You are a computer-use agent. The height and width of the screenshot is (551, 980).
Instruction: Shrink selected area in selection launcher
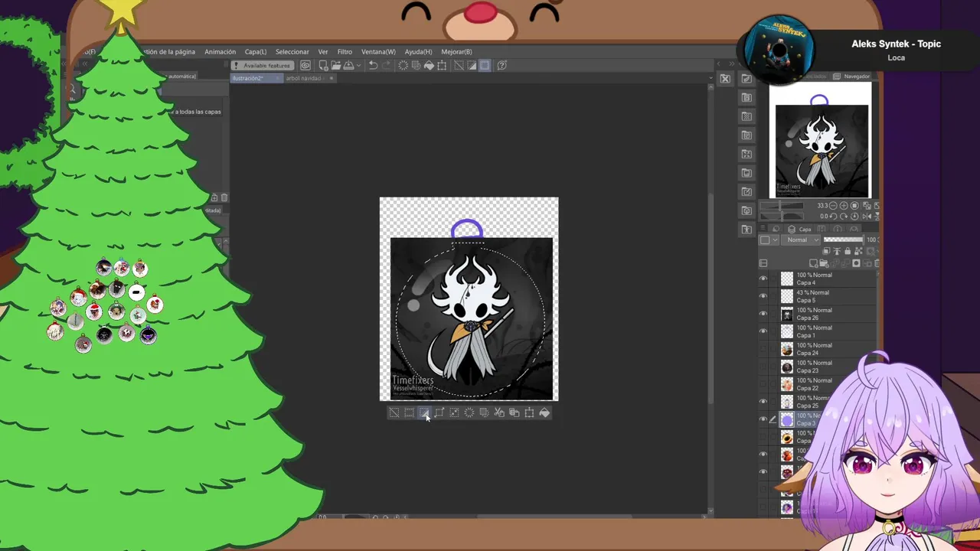(454, 412)
